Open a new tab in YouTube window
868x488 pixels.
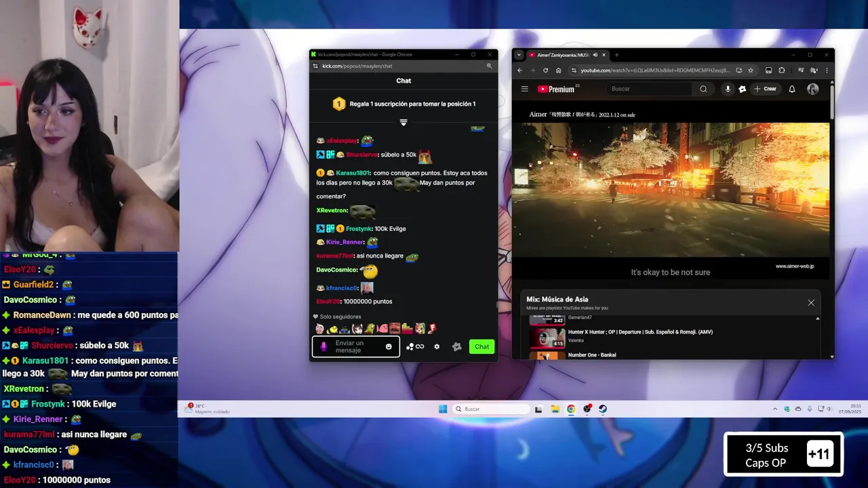(616, 55)
